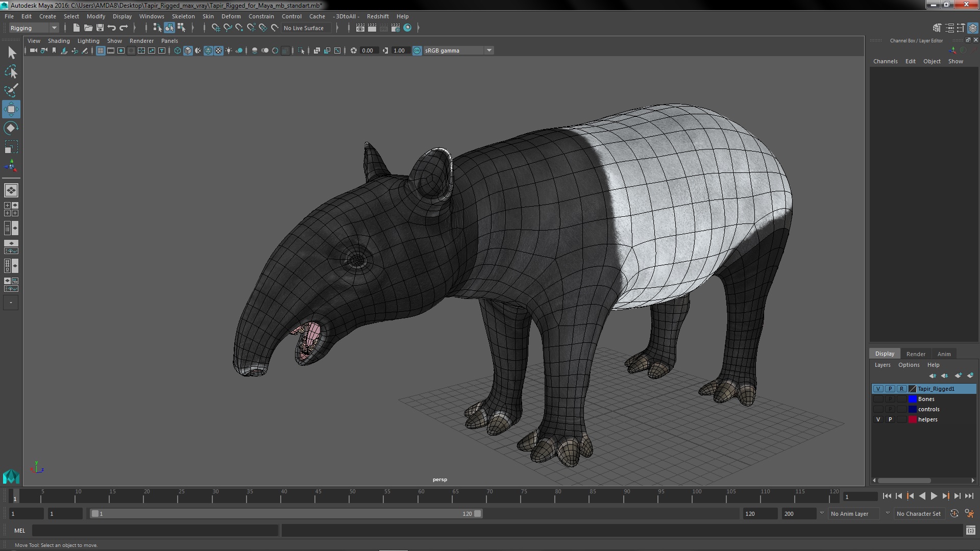Open the Rigging menu set dropdown
The width and height of the screenshot is (980, 551).
pos(34,28)
